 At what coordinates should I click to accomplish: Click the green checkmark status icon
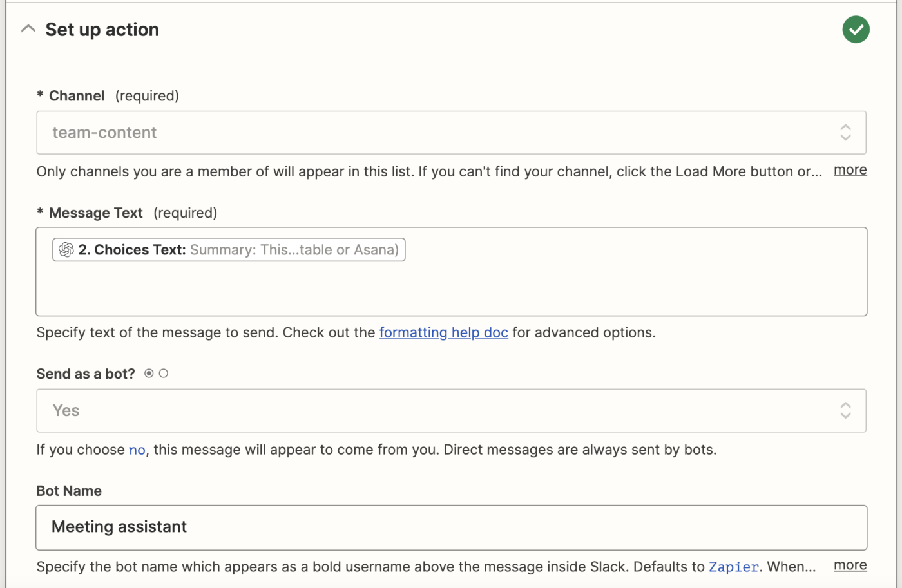[x=856, y=30]
